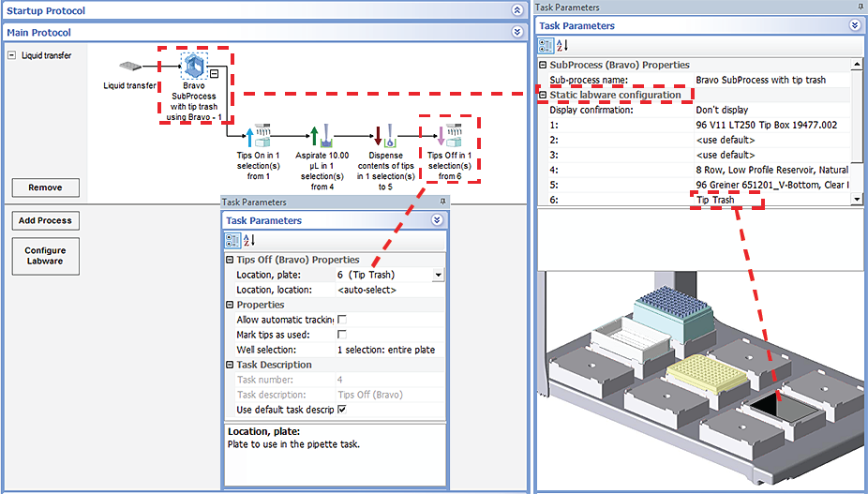
Task: Collapse the Properties group
Action: (x=230, y=305)
